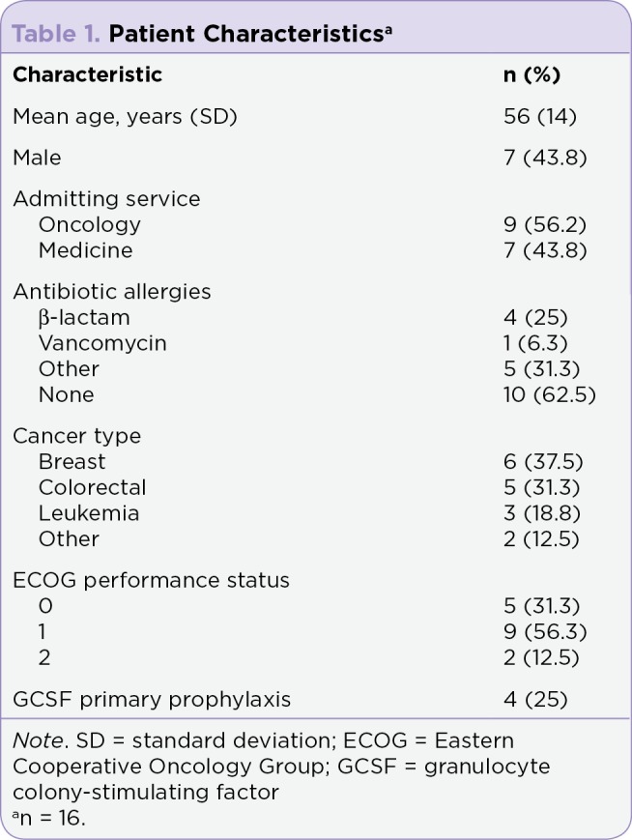Click the Cancer type category label
Viewport: 632px width, 840px height.
click(76, 436)
